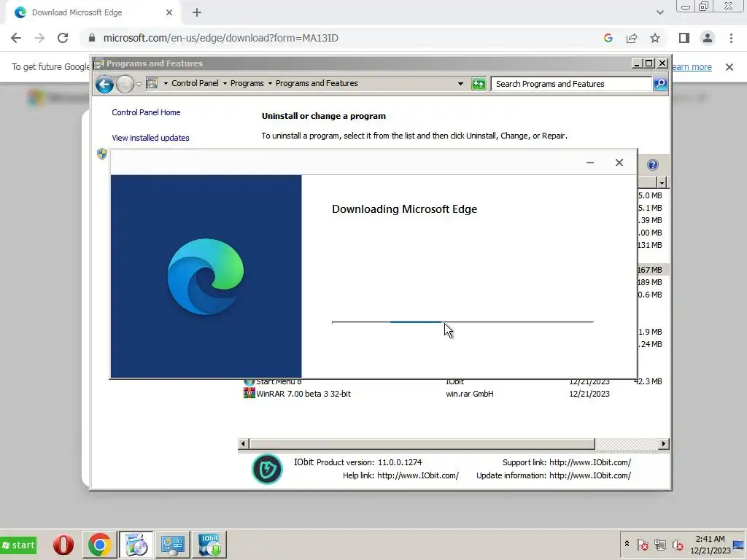Show hidden tray icons arrow
The height and width of the screenshot is (560, 747).
[x=627, y=544]
